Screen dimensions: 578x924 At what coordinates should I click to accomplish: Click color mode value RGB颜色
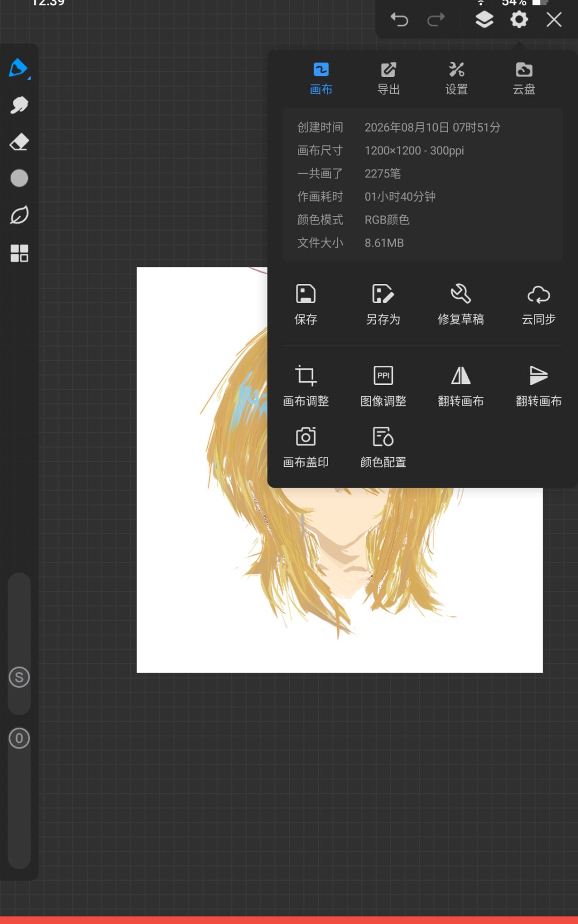pyautogui.click(x=387, y=220)
